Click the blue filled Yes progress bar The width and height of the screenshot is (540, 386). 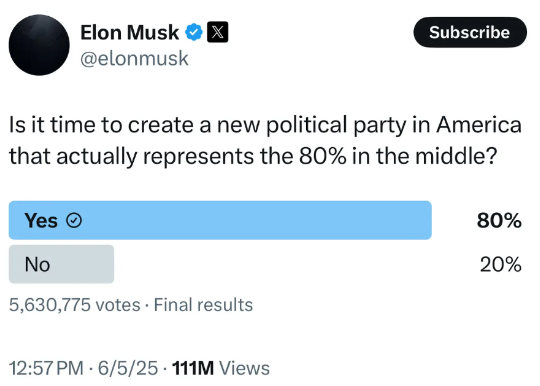(220, 220)
